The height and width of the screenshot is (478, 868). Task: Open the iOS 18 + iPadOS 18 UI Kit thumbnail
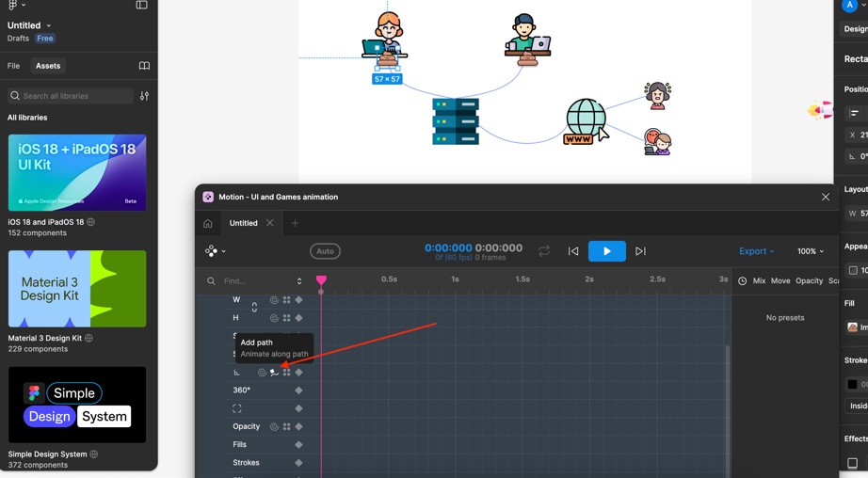click(77, 172)
